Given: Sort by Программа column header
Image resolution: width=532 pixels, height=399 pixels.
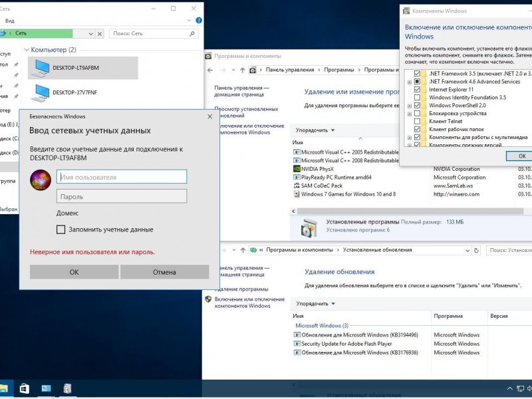Looking at the screenshot, I should (448, 316).
